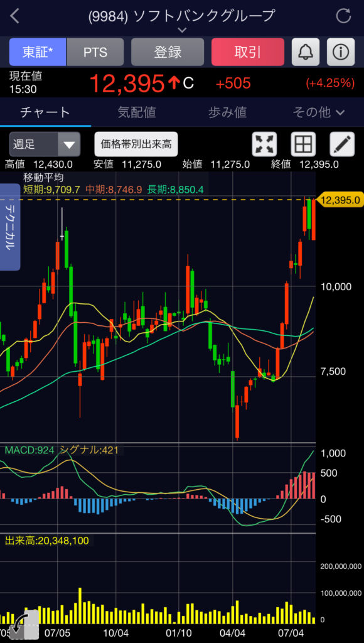Tap current price 12,395

click(127, 84)
